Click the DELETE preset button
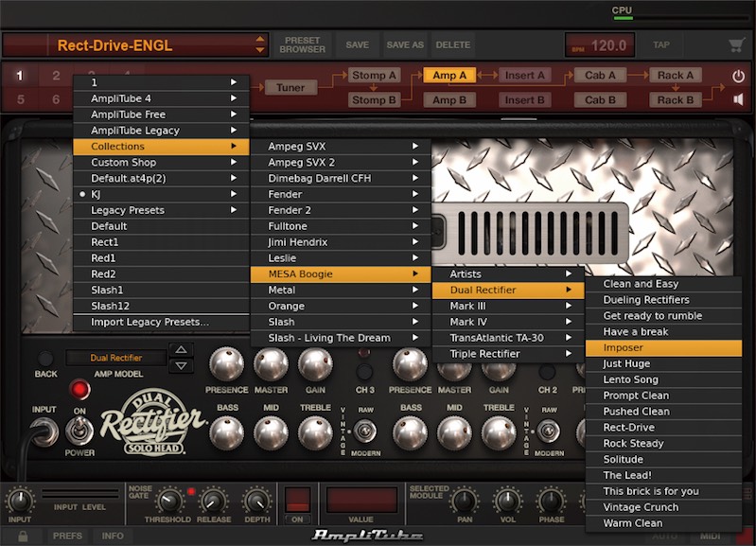 [x=452, y=44]
